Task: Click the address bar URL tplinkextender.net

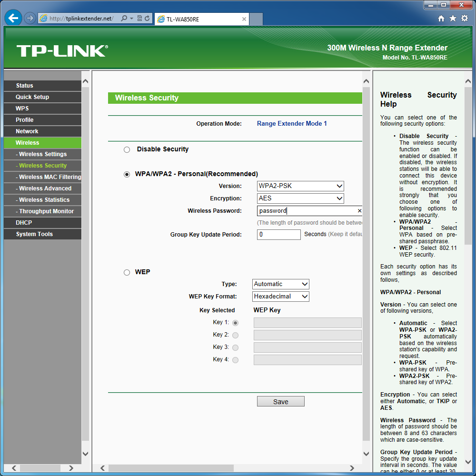Action: click(x=81, y=19)
